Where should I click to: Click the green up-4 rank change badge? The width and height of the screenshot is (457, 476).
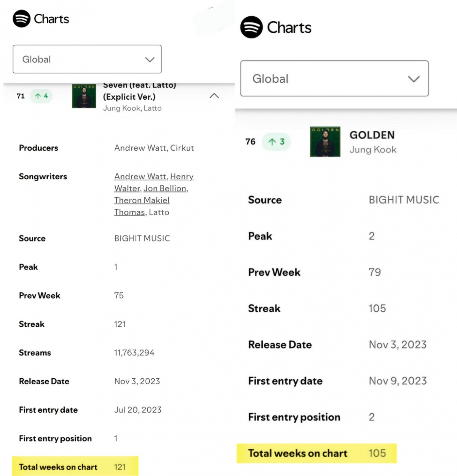click(x=41, y=96)
